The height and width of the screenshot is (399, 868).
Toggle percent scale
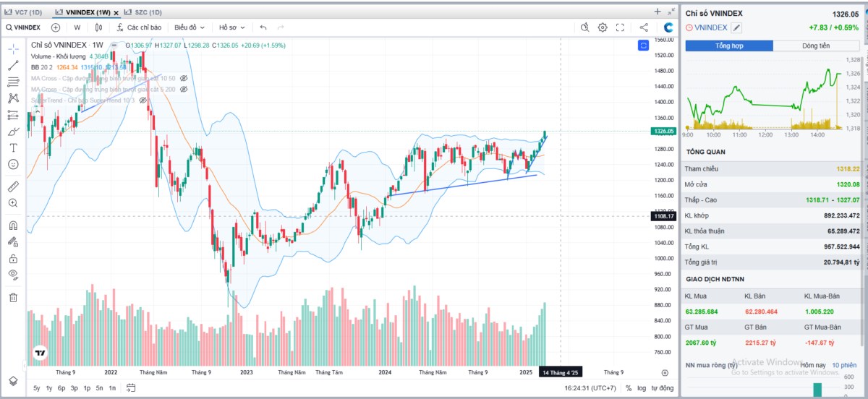[629, 388]
